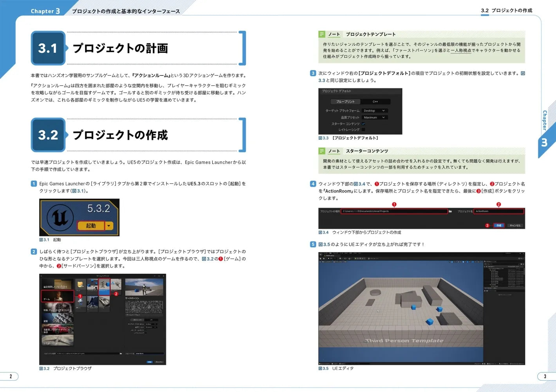Click the folder browse icon beside project location path

click(450, 211)
